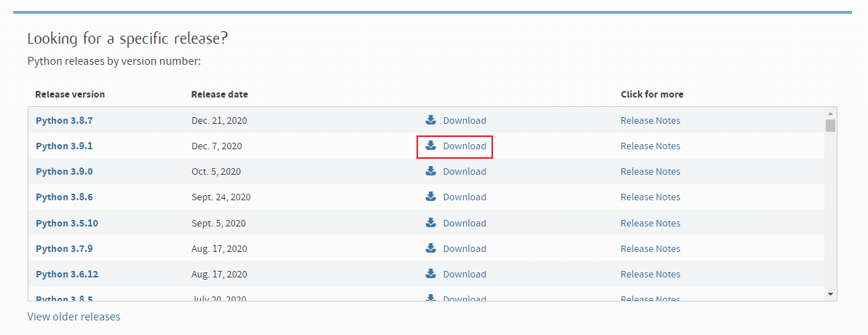Click download icon in Python 3.6.12 row

[x=430, y=274]
